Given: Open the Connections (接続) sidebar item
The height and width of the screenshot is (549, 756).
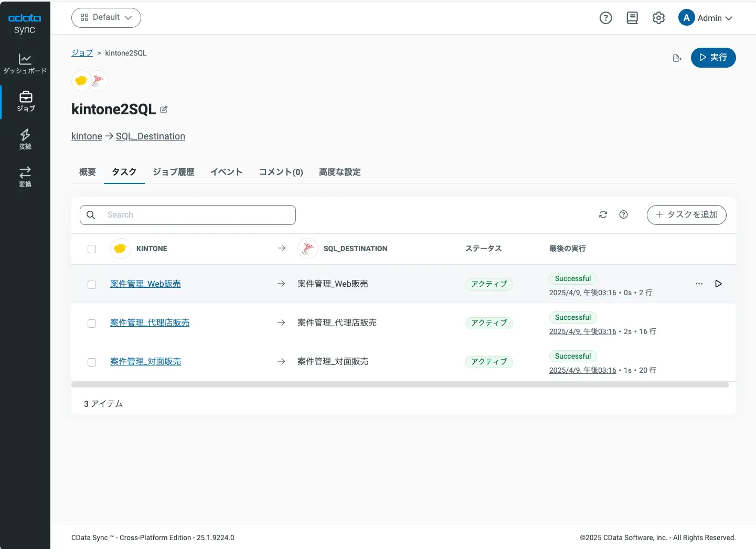Looking at the screenshot, I should click(x=25, y=139).
